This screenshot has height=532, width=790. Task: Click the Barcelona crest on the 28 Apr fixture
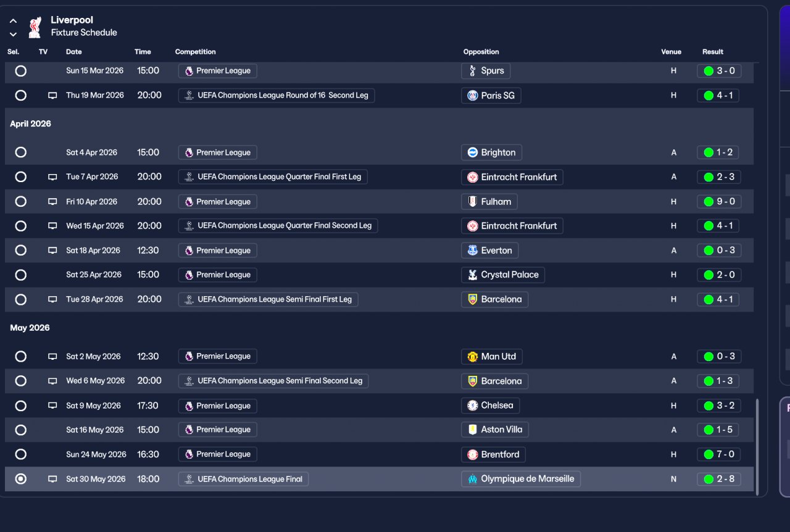[x=473, y=299]
